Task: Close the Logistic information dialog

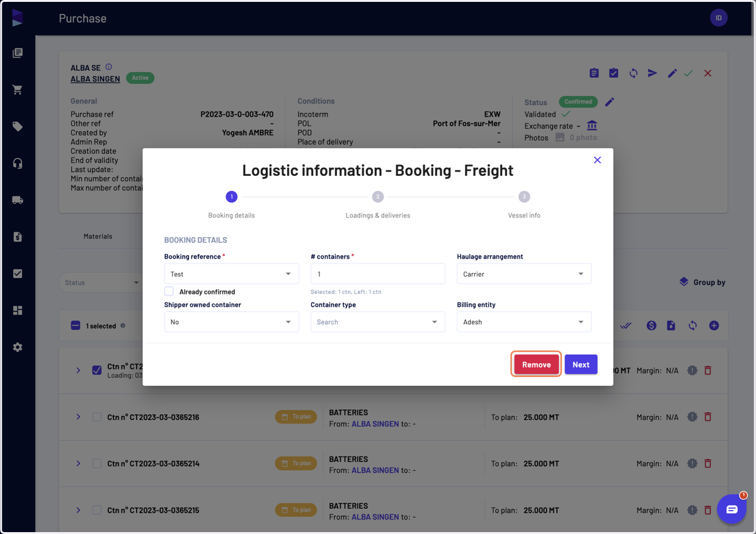Action: click(597, 160)
